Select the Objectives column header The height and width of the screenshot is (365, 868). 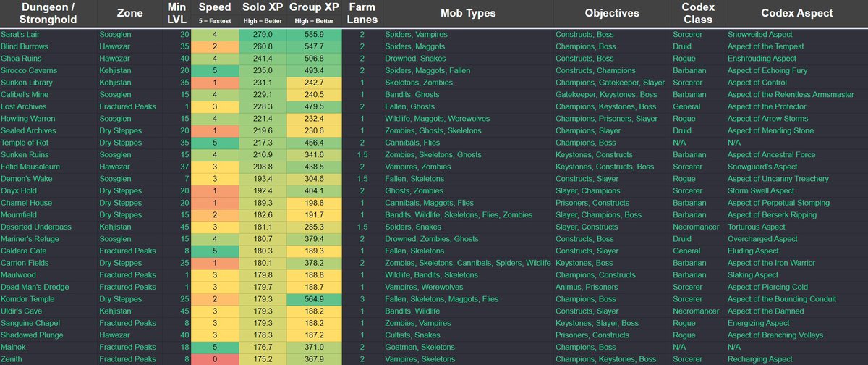click(612, 14)
